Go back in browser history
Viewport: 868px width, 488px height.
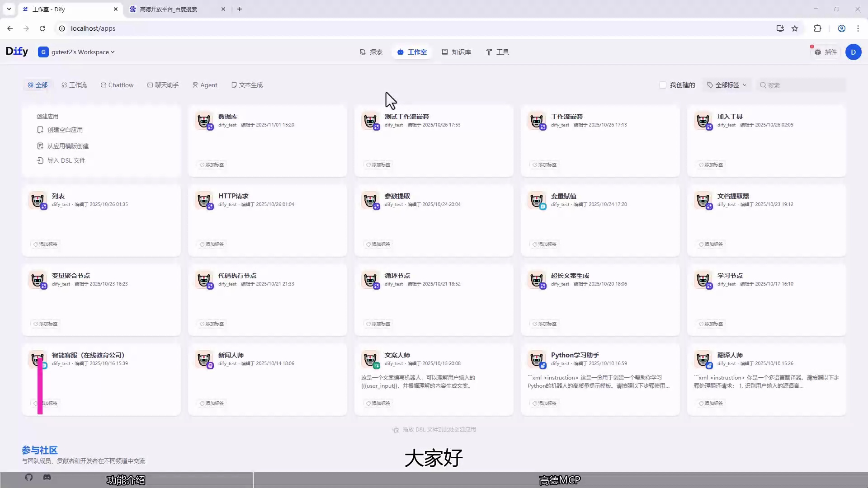click(10, 28)
